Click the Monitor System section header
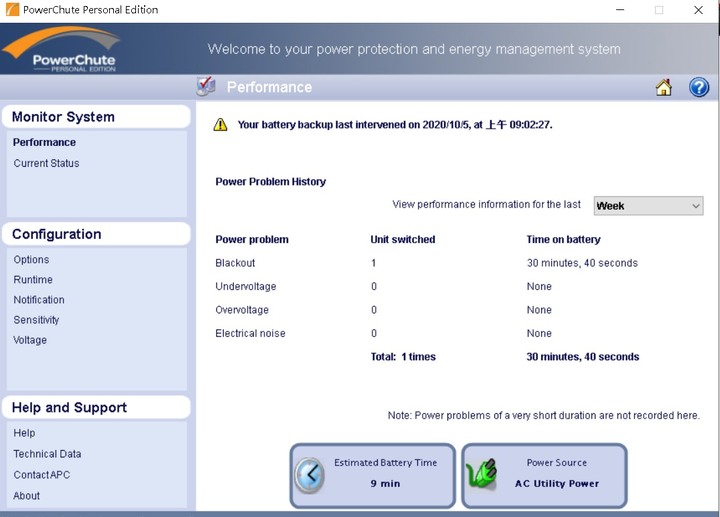 pyautogui.click(x=96, y=117)
